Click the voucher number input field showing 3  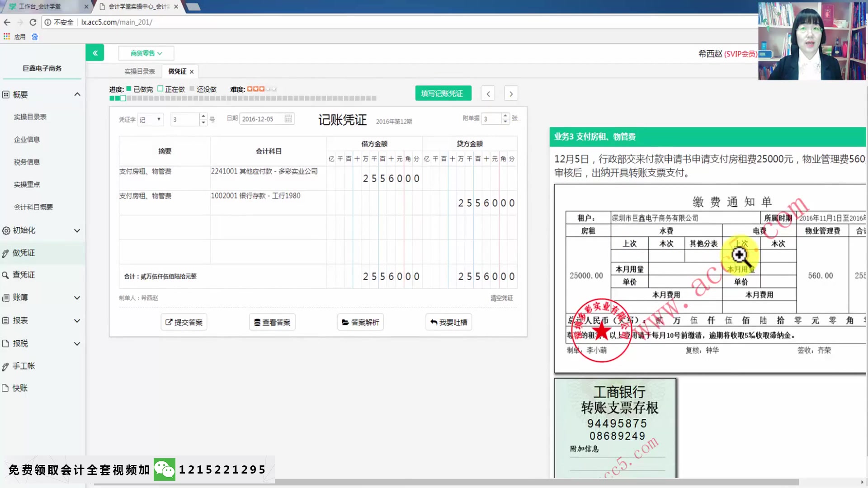click(x=185, y=119)
